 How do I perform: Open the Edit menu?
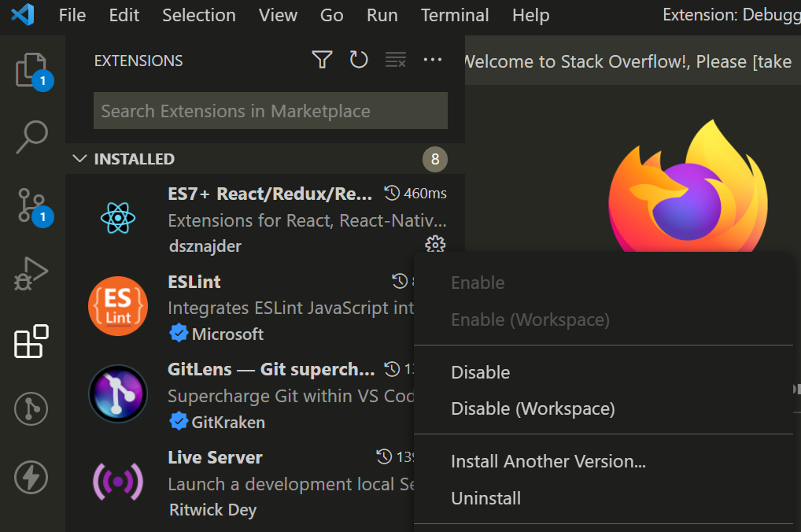pos(124,15)
